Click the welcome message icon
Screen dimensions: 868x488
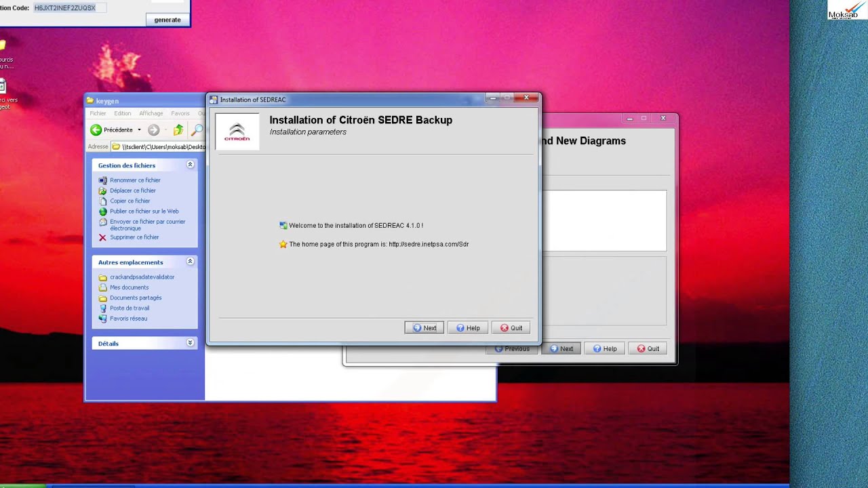(x=283, y=226)
